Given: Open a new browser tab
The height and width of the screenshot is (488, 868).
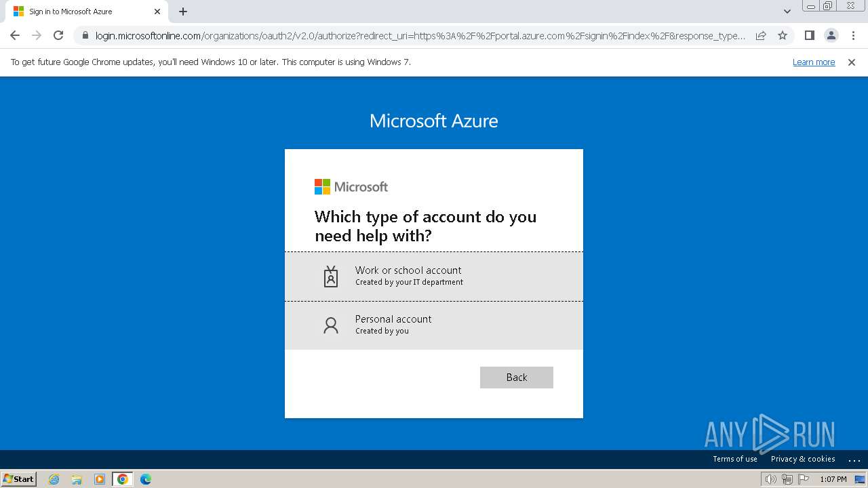Looking at the screenshot, I should [183, 12].
